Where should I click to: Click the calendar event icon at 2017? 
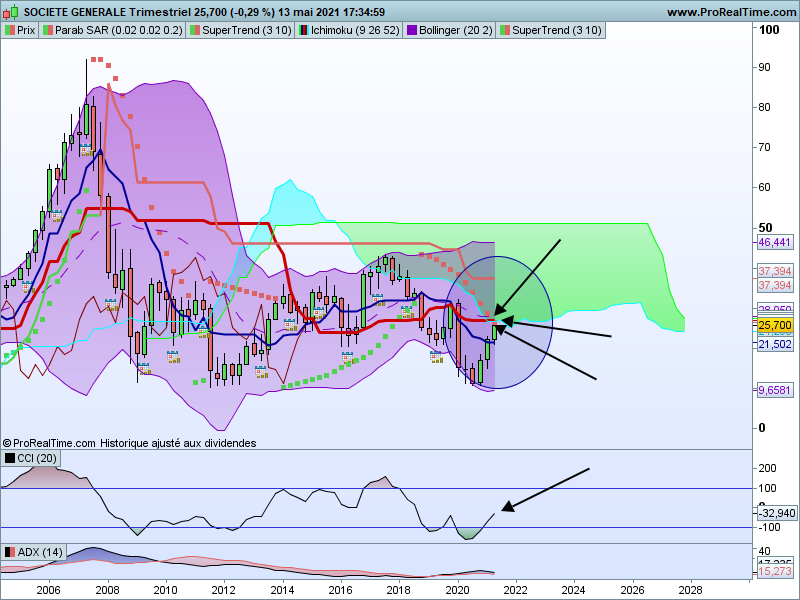click(x=378, y=299)
